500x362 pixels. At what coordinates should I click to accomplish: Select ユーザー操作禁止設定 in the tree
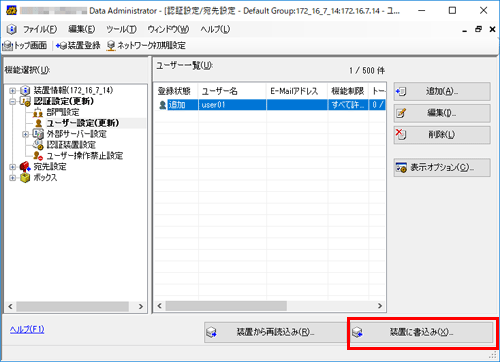pyautogui.click(x=85, y=156)
